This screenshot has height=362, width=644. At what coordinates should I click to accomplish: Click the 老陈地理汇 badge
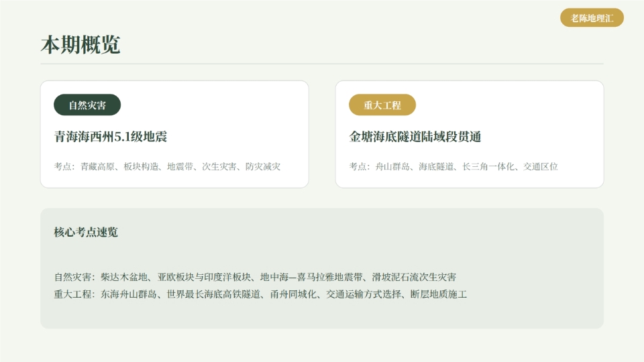tap(592, 18)
